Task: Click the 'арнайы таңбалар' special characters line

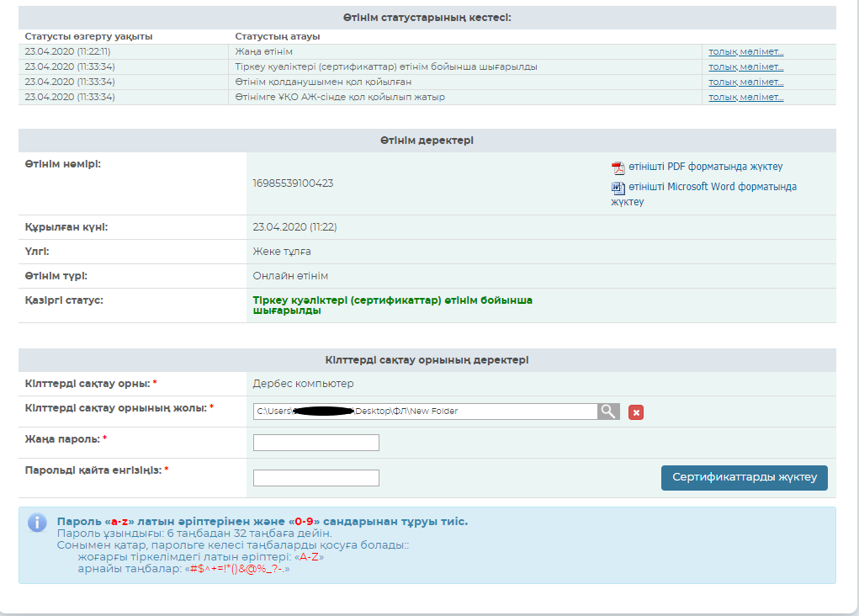Action: [183, 569]
